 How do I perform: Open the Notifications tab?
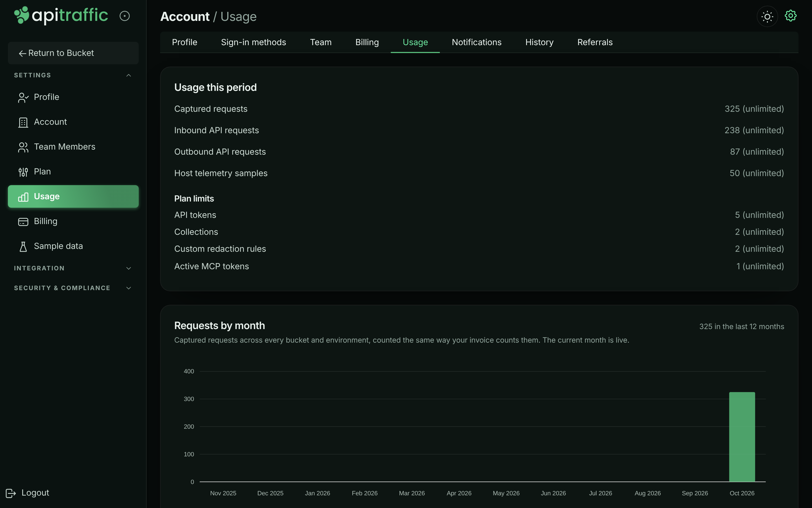pyautogui.click(x=476, y=42)
